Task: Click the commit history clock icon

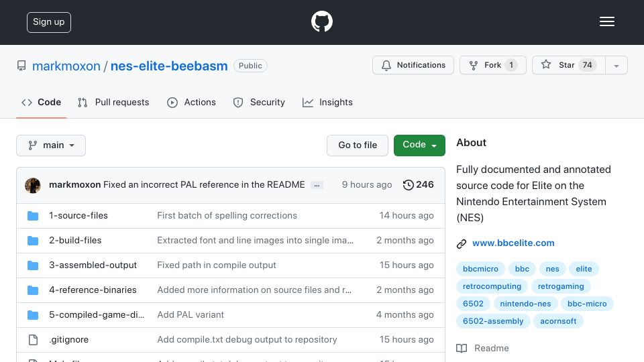Action: tap(409, 185)
